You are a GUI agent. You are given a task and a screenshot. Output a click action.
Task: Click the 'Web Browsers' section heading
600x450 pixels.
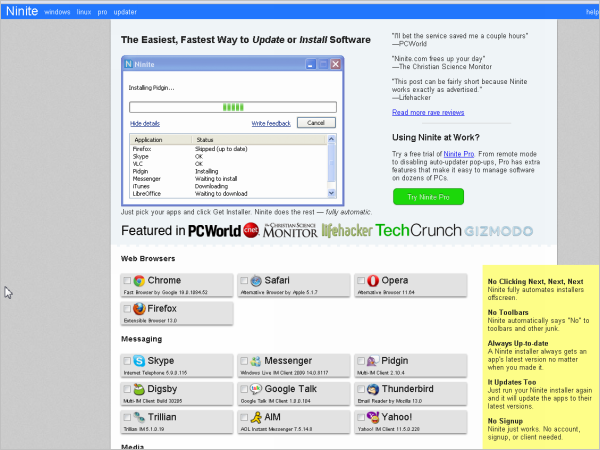[x=148, y=259]
